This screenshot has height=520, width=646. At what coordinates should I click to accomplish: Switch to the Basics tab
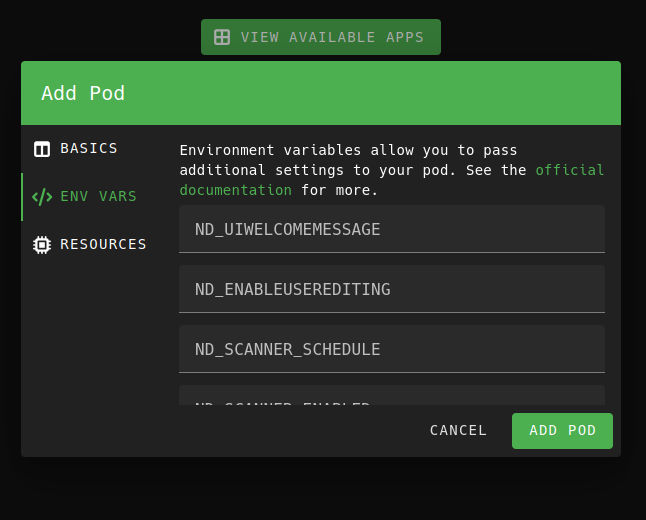pyautogui.click(x=88, y=149)
